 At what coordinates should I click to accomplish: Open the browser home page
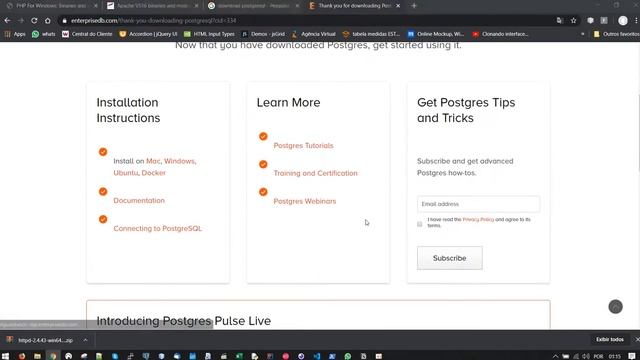[48, 20]
